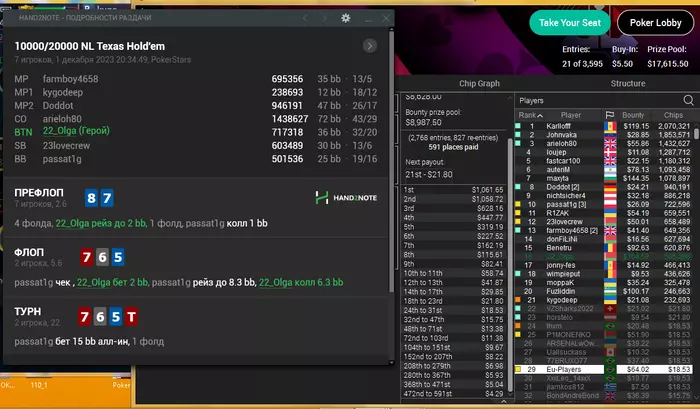Select nichtsicher4 row in Players list
The width and height of the screenshot is (700, 409).
603,196
